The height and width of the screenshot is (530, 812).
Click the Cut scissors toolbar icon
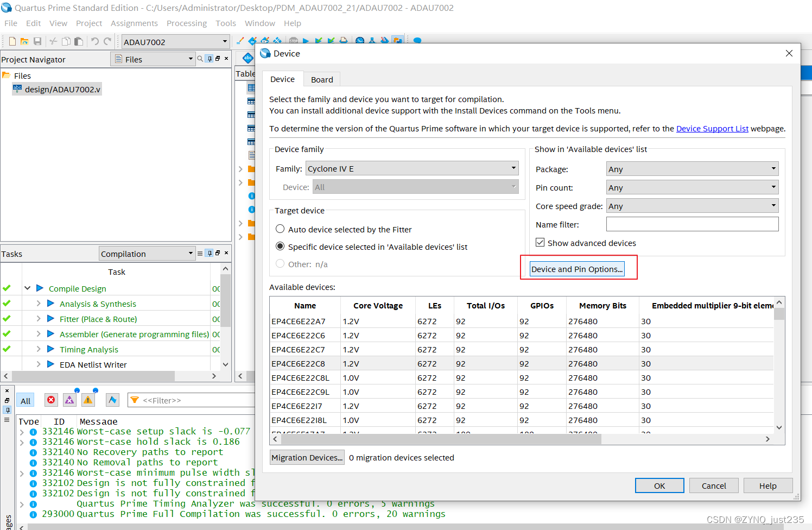pyautogui.click(x=53, y=41)
